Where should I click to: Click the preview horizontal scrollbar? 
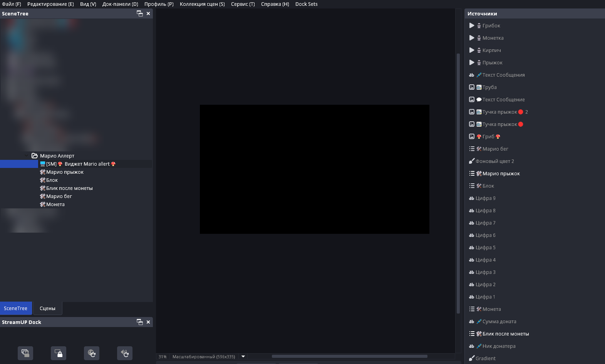tap(349, 356)
